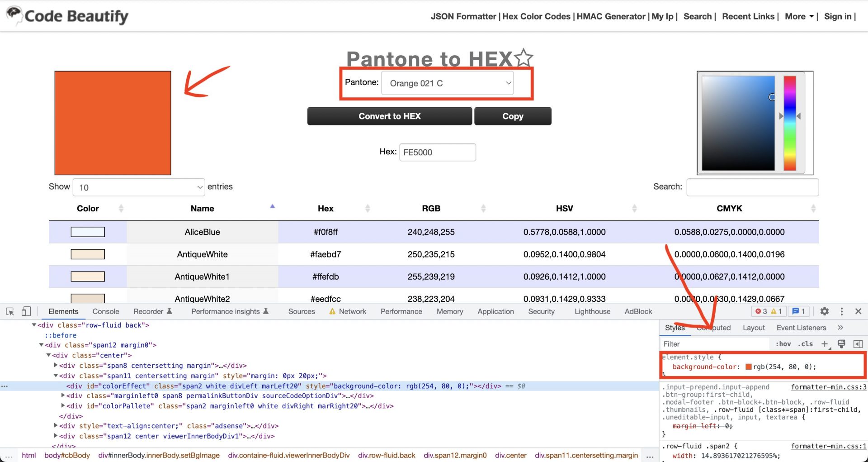Click the ellipsis beside the selected DOM node
The height and width of the screenshot is (462, 868).
click(5, 386)
